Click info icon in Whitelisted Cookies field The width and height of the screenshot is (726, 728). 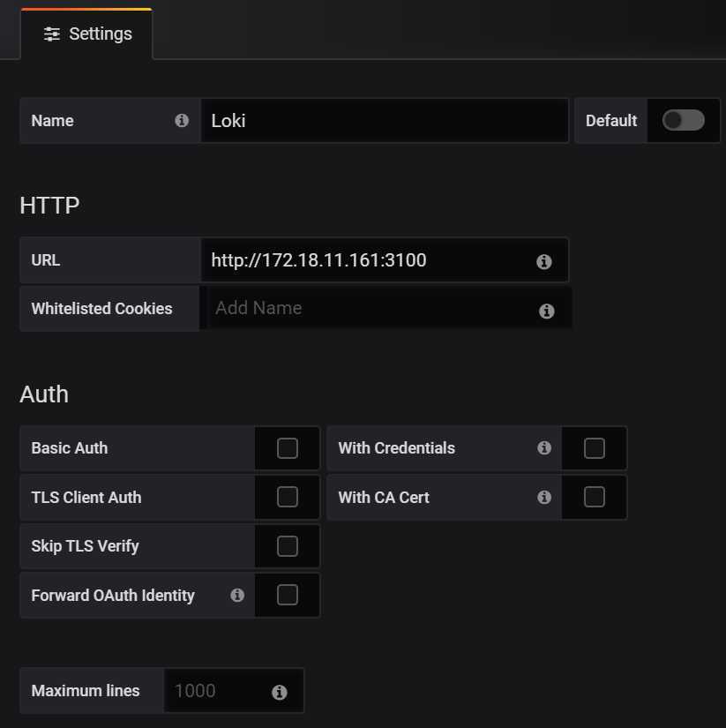546,311
